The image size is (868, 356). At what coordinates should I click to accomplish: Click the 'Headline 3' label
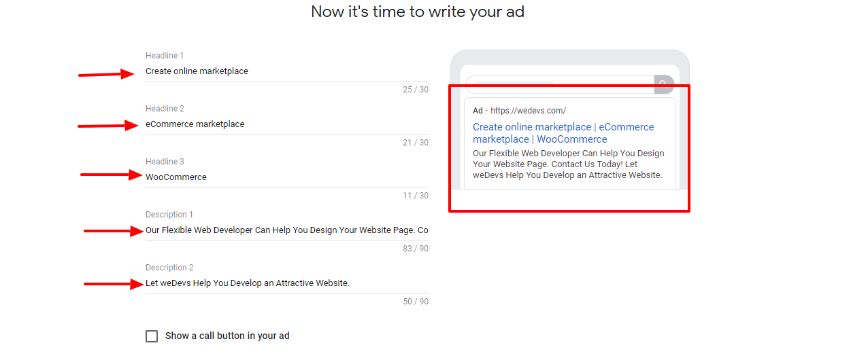click(165, 162)
